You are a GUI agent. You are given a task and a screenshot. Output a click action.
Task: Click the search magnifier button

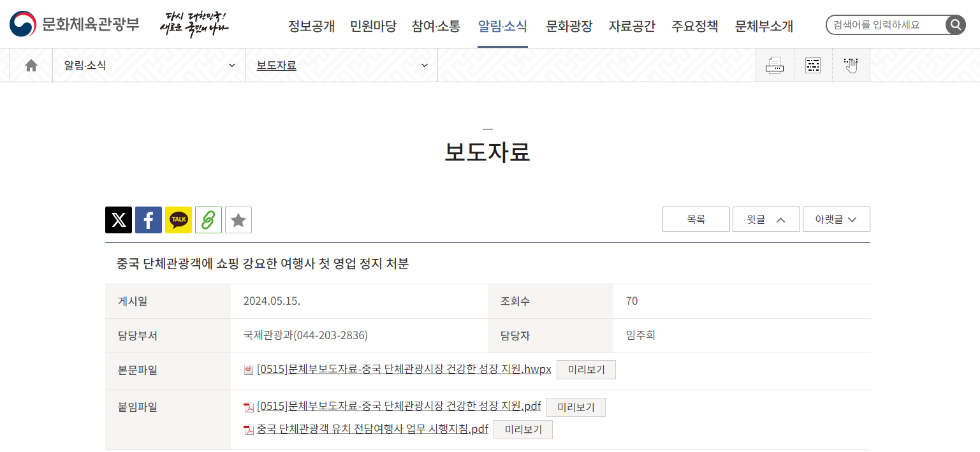point(955,25)
